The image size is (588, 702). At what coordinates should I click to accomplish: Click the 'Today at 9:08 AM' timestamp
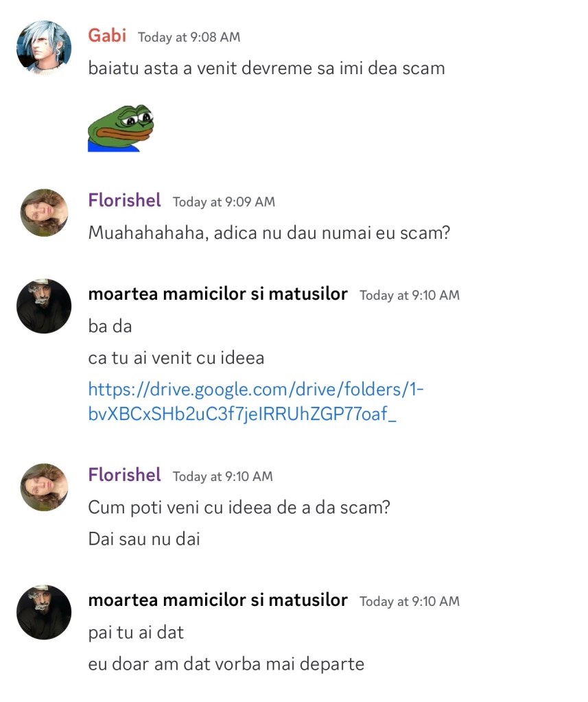pos(189,37)
